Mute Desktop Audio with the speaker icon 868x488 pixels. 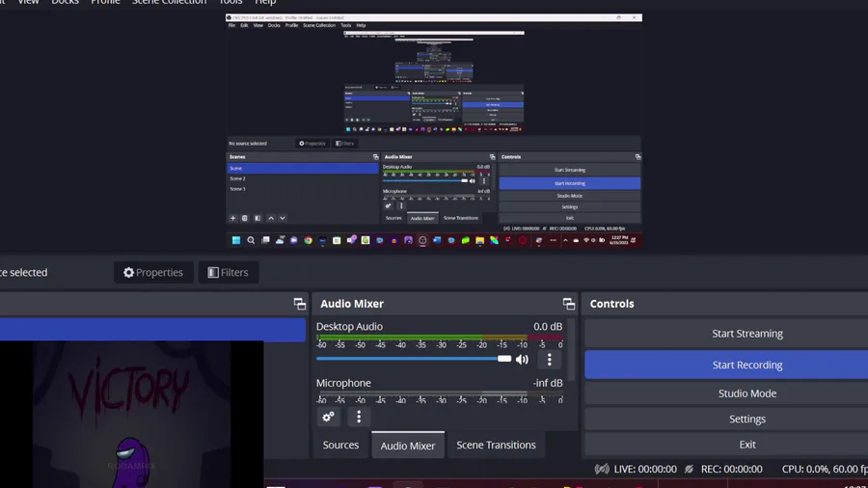522,360
